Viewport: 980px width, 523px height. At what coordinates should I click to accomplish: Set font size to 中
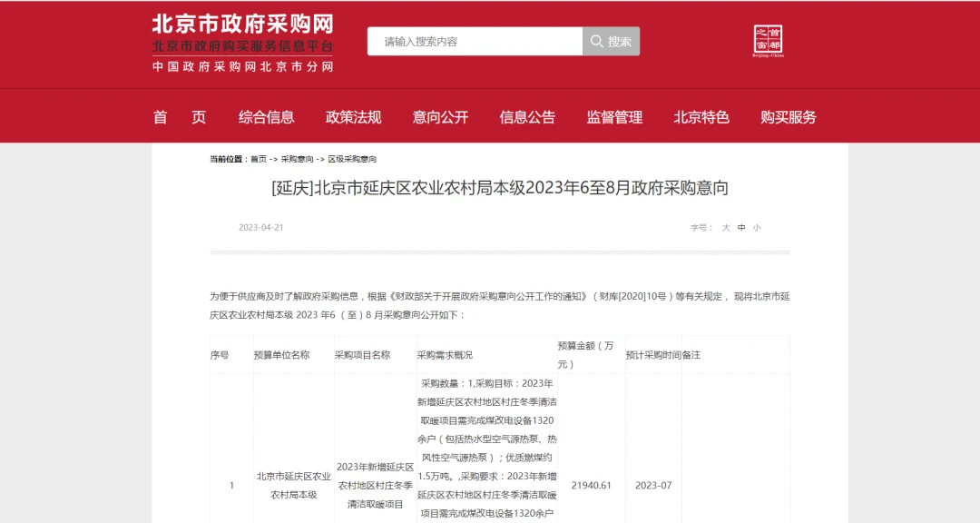tap(741, 228)
